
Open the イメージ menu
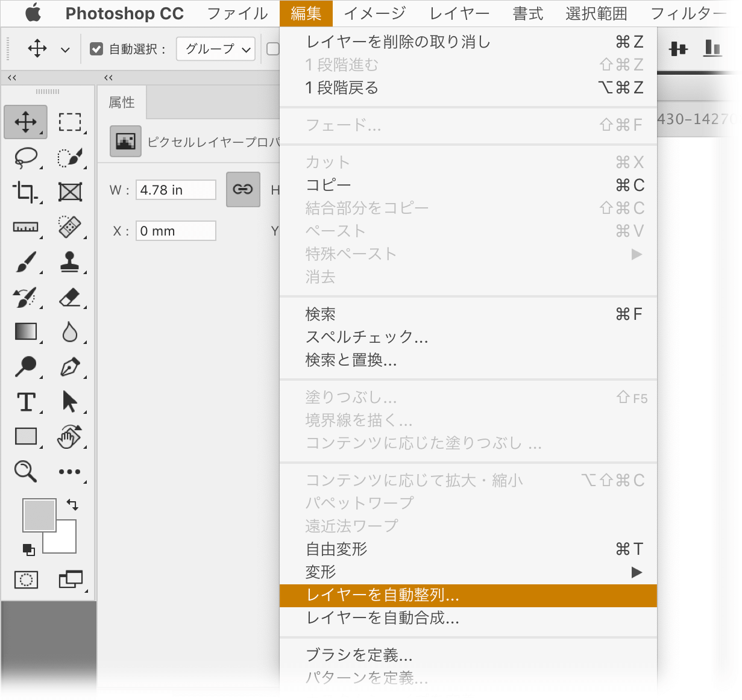[x=375, y=13]
